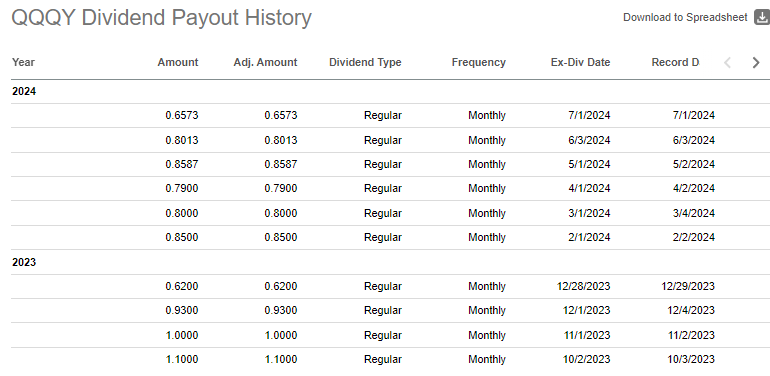This screenshot has height=376, width=770.
Task: Click the 0.8000 amount cell
Action: pyautogui.click(x=182, y=213)
